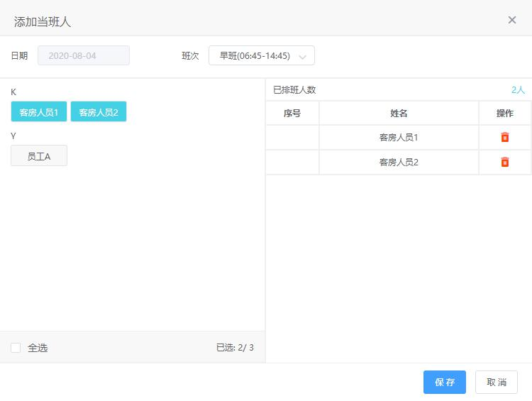
Task: Select the 客房人员2 table row name
Action: pyautogui.click(x=399, y=163)
